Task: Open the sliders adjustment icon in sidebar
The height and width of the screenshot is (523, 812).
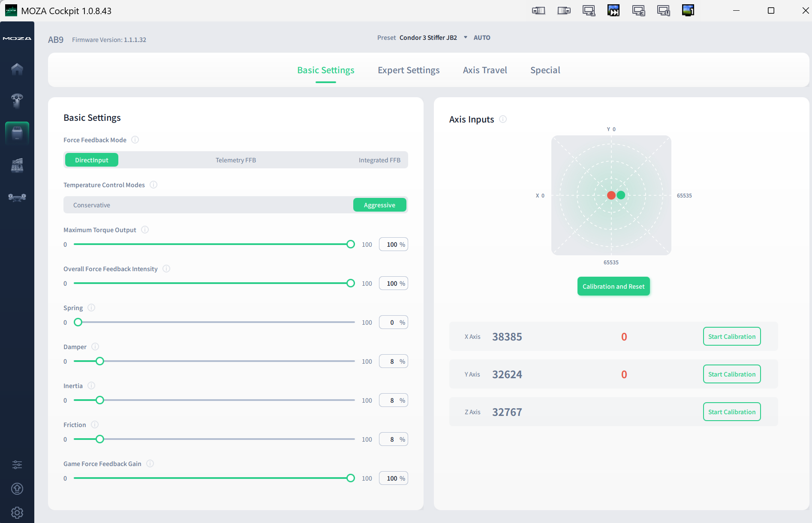Action: point(17,465)
